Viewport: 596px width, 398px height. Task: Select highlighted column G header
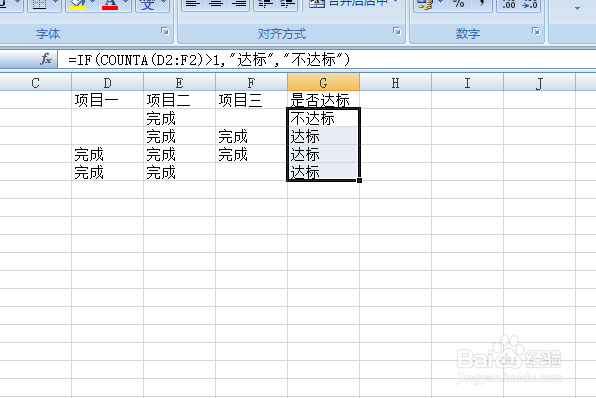[323, 82]
